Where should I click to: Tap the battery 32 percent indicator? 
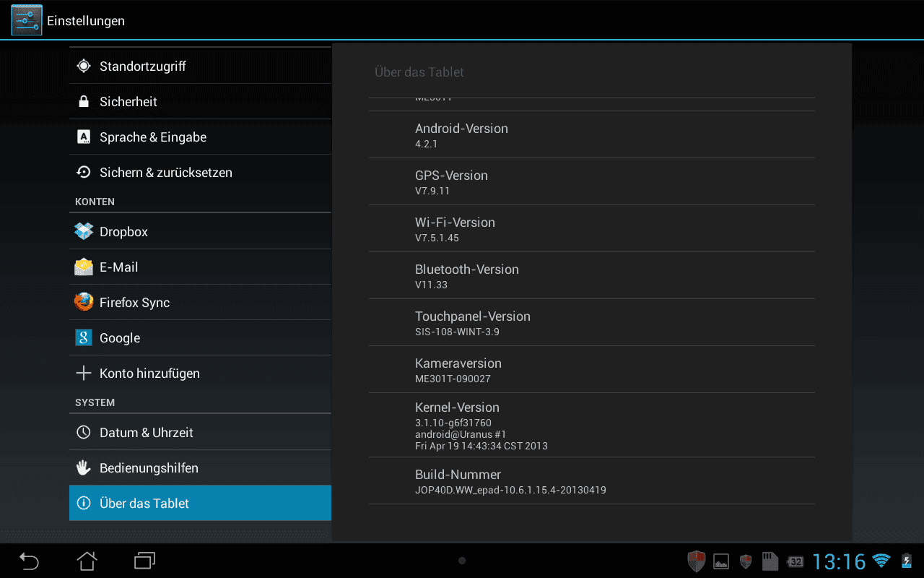pos(795,561)
